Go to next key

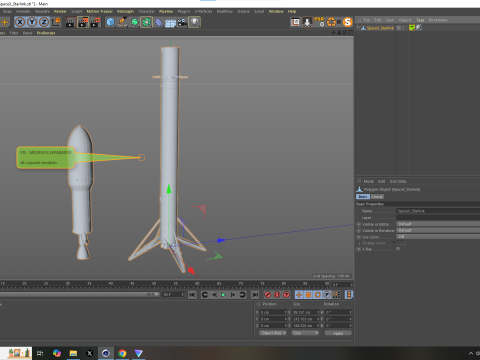pyautogui.click(x=242, y=295)
